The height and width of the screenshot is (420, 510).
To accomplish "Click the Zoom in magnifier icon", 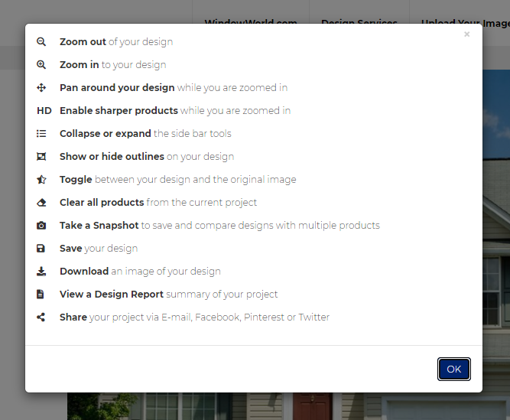I will click(41, 65).
